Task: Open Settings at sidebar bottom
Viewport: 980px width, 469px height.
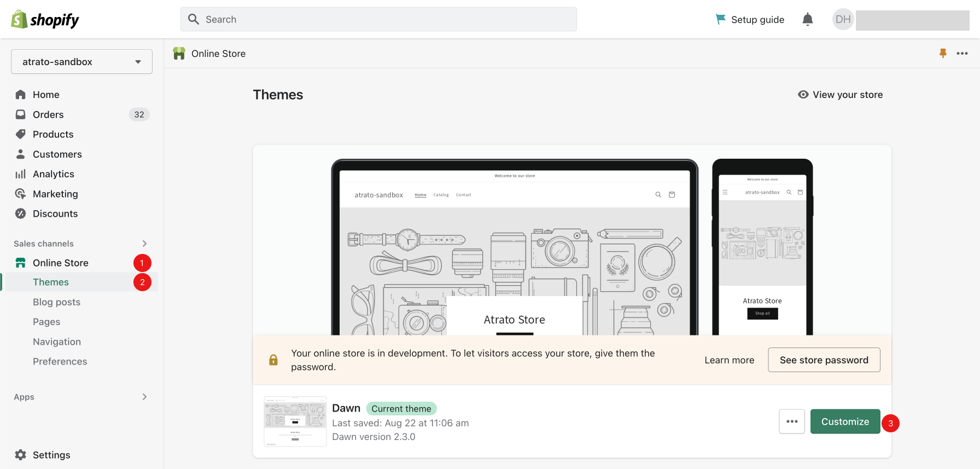Action: 51,455
